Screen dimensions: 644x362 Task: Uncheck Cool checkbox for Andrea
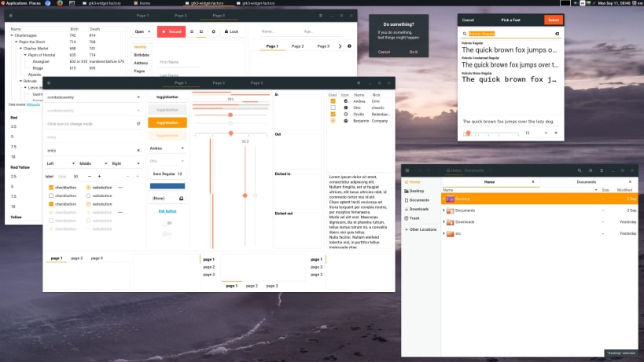(x=333, y=101)
